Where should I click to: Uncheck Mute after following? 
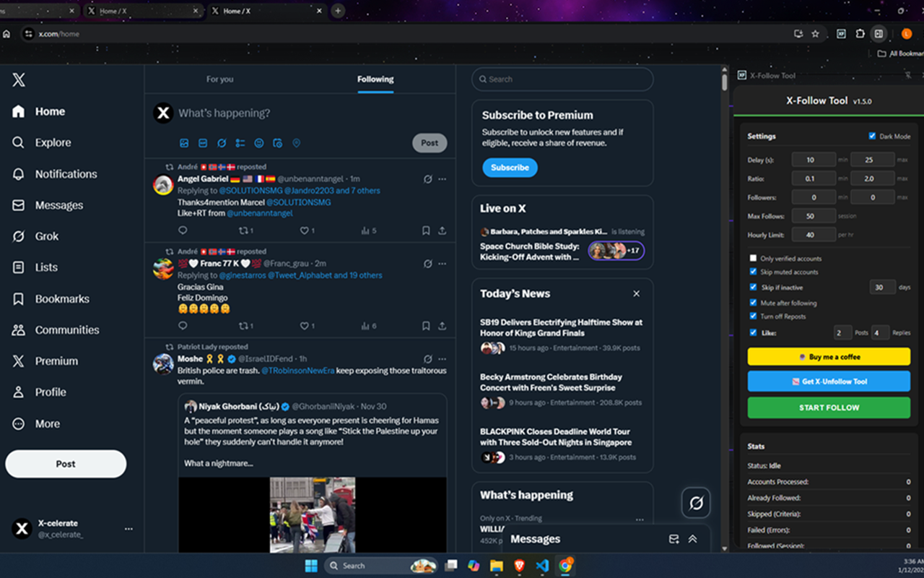(753, 303)
